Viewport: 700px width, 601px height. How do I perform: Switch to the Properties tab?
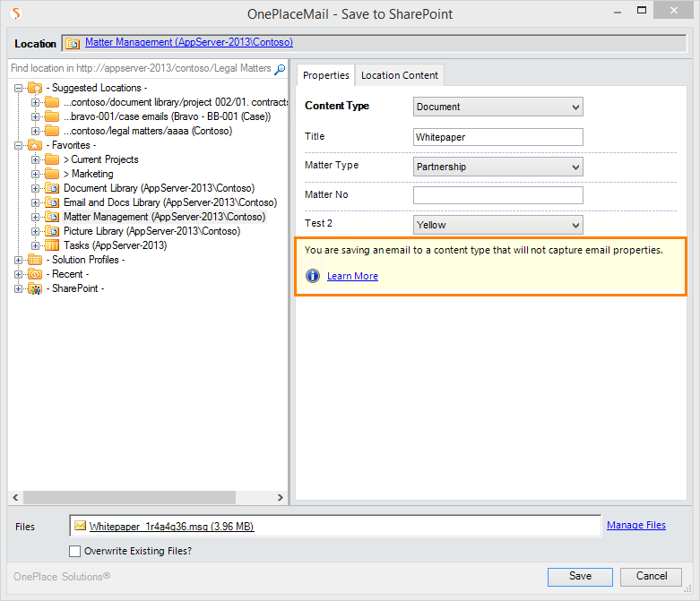[x=326, y=75]
